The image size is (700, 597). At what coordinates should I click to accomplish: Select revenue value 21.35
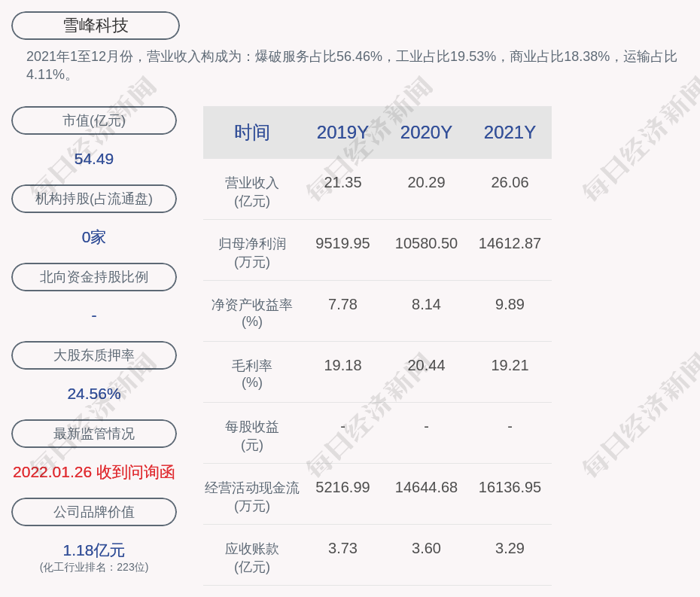[343, 183]
